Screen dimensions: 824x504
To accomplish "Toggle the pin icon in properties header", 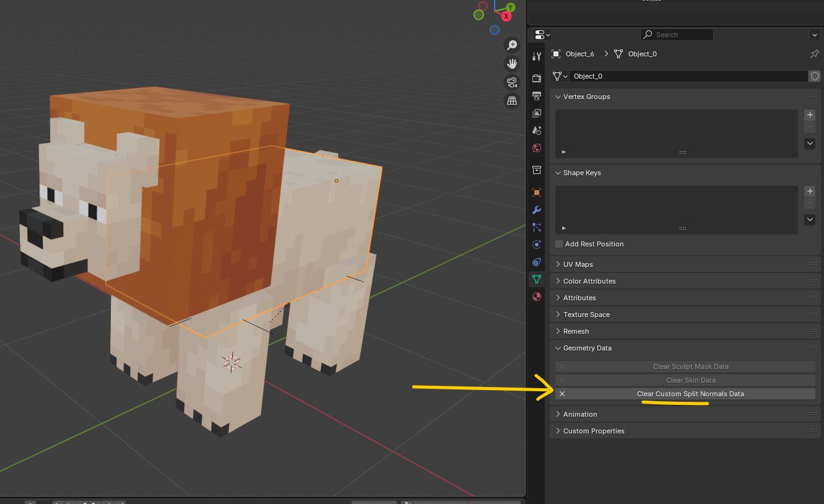I will (815, 54).
